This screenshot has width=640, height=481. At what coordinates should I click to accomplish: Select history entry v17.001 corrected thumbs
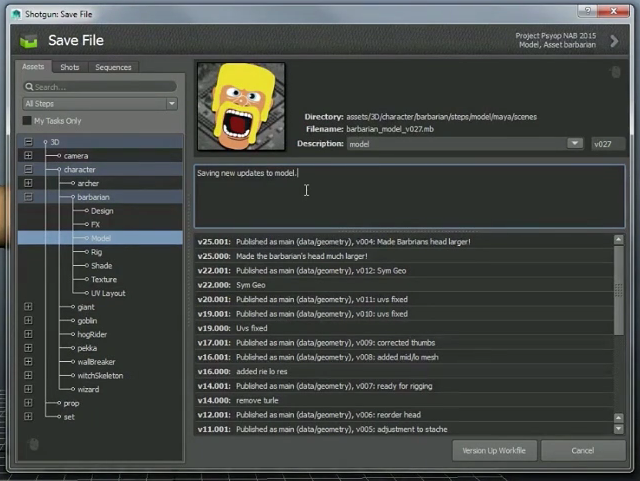click(x=404, y=343)
